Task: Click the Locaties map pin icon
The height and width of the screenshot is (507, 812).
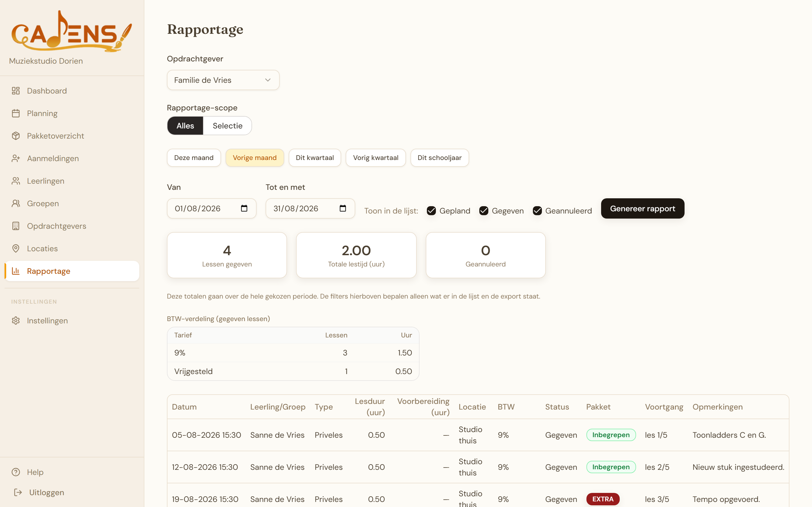Action: click(16, 248)
